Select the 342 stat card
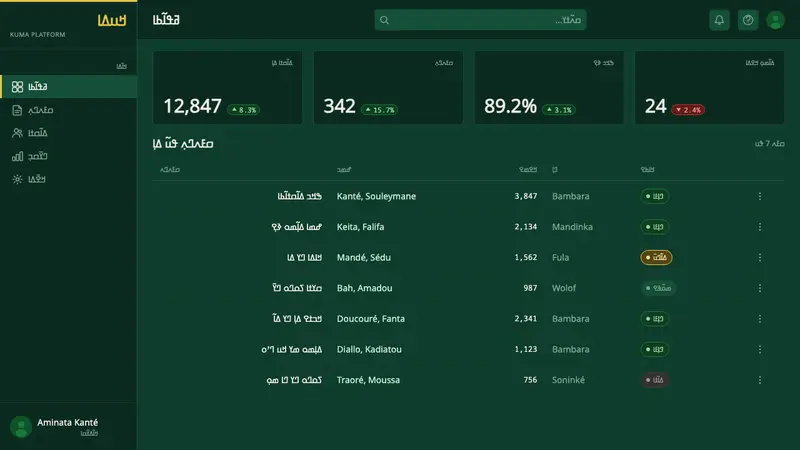 click(388, 87)
